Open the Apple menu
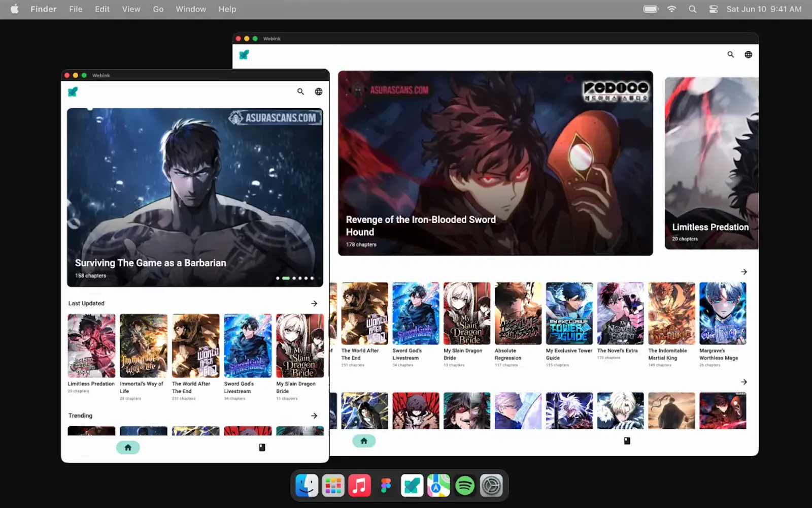Viewport: 812px width, 508px height. 15,9
